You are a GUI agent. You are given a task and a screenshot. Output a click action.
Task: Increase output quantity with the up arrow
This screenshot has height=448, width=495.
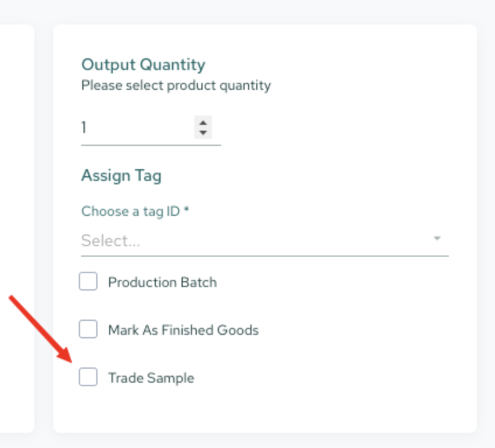[x=203, y=123]
